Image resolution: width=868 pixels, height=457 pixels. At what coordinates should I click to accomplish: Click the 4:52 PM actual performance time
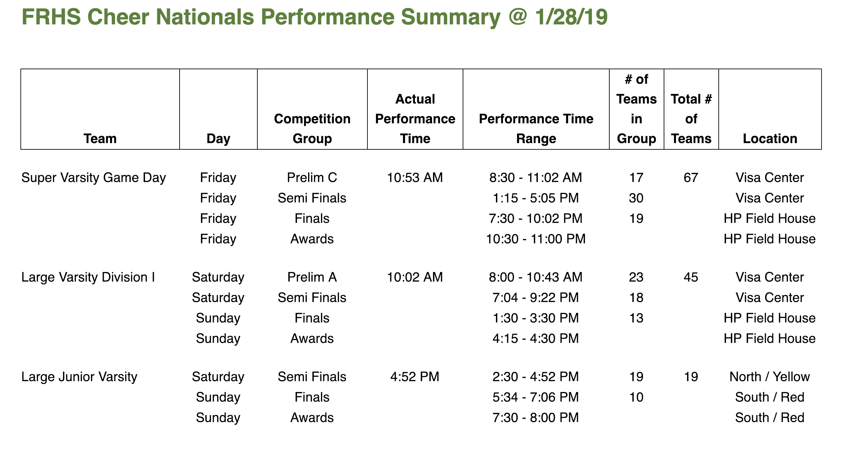[415, 377]
